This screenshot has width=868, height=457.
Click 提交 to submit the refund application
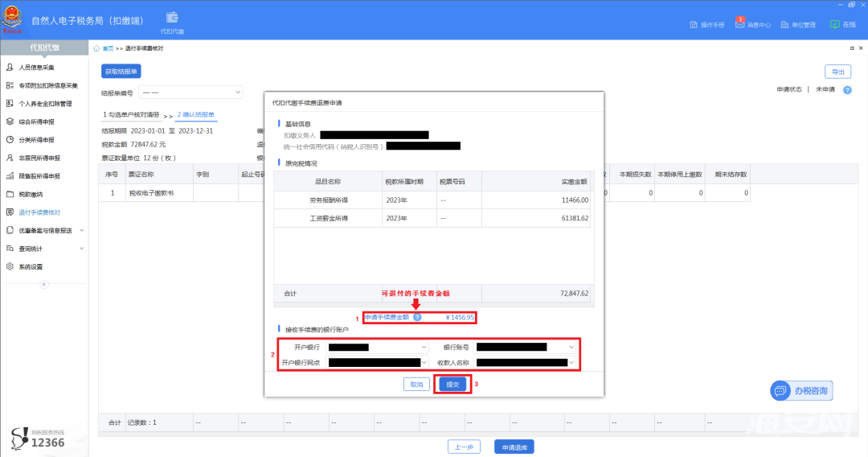point(452,385)
